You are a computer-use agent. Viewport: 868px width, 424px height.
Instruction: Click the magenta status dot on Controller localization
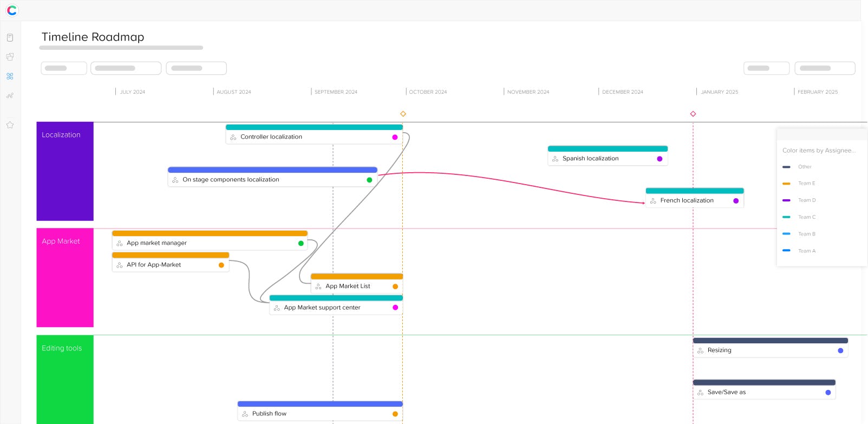[395, 137]
